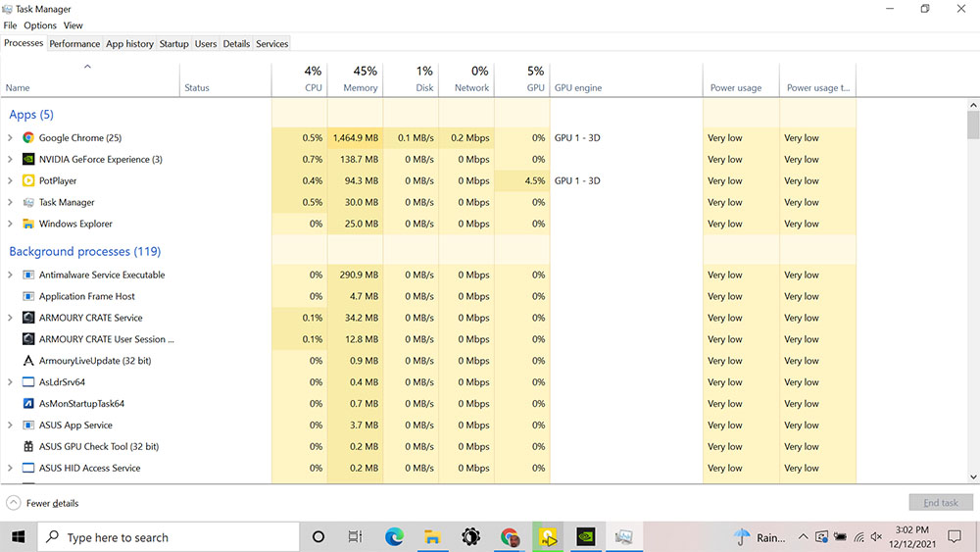Click the ArmouryLiveUpdate process icon
Image resolution: width=980 pixels, height=552 pixels.
click(x=28, y=360)
